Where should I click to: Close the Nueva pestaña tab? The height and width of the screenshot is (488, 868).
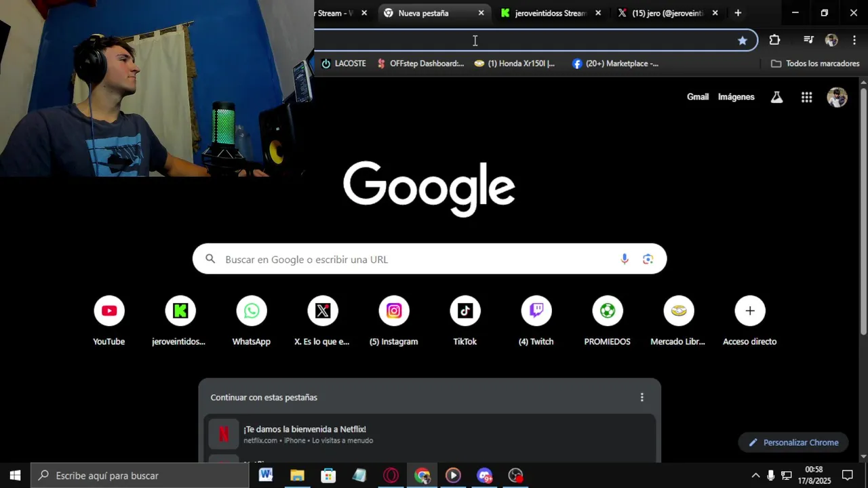point(481,13)
